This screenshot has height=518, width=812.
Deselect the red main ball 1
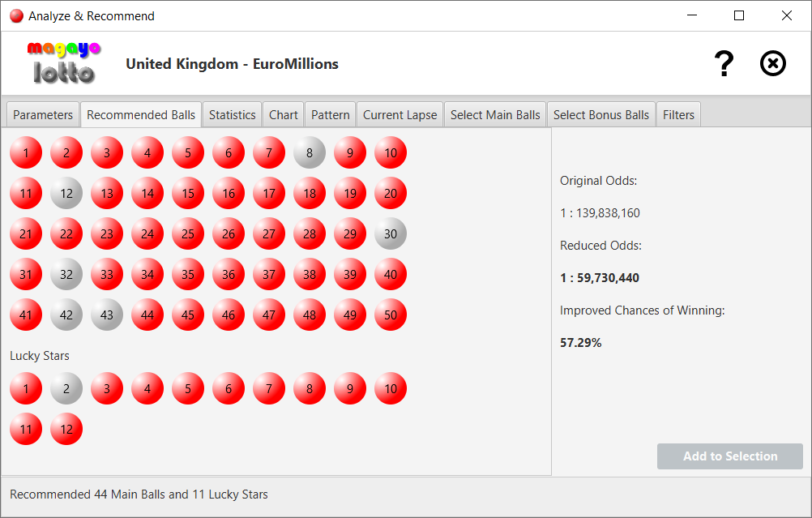pos(25,152)
